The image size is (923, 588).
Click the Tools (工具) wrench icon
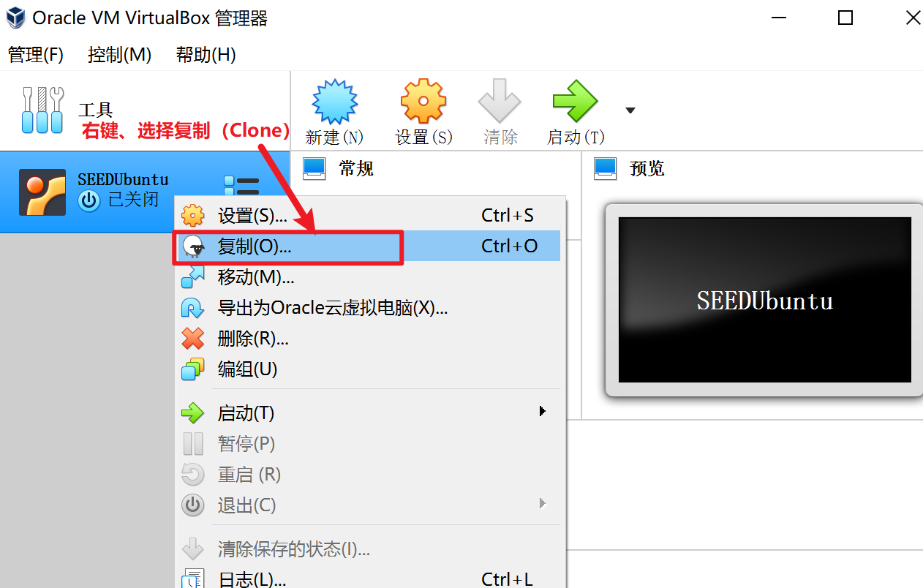pyautogui.click(x=43, y=110)
